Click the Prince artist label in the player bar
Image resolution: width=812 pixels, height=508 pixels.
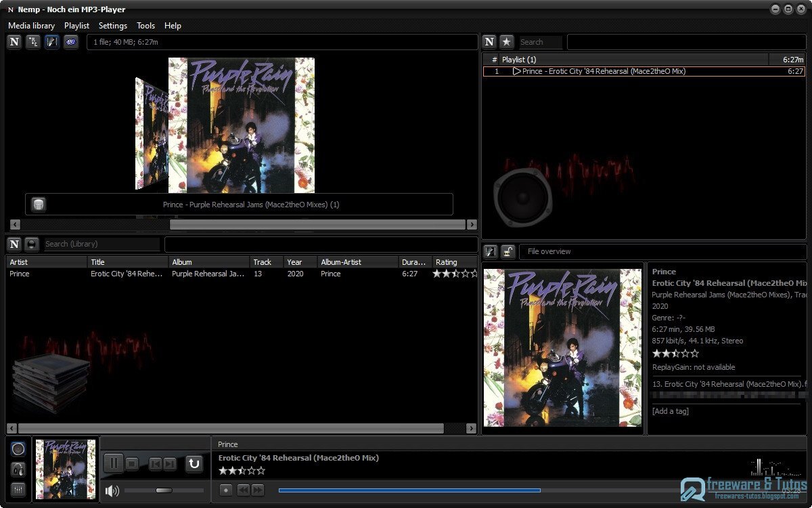[x=228, y=444]
